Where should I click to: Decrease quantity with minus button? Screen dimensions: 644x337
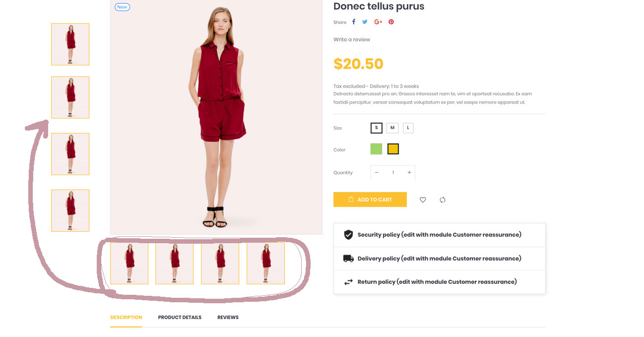click(377, 173)
